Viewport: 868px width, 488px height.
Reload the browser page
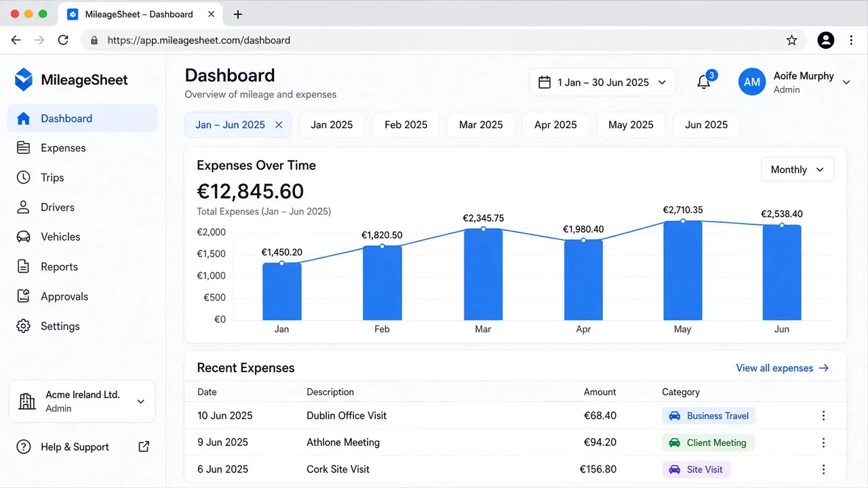63,40
